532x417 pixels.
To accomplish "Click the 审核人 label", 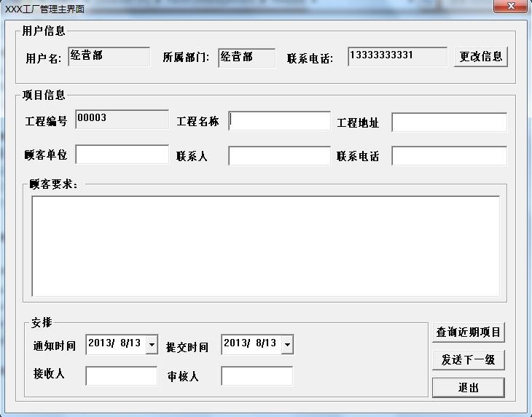I will point(183,376).
